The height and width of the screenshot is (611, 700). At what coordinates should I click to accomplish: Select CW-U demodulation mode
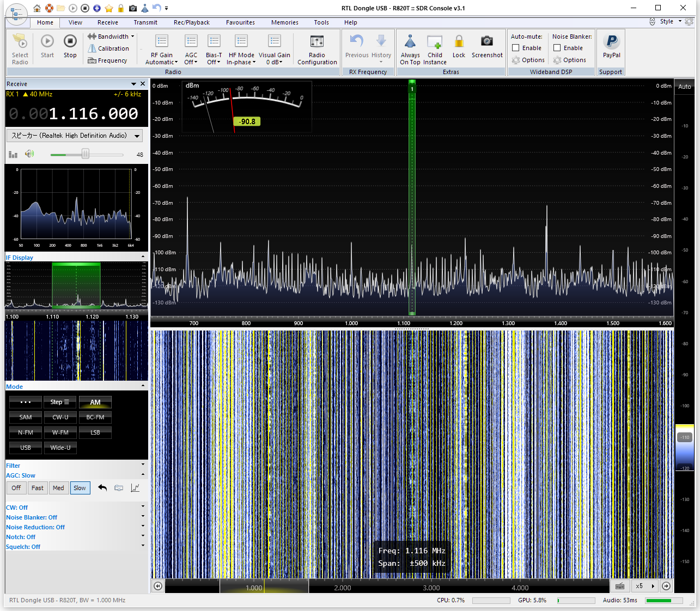point(60,417)
